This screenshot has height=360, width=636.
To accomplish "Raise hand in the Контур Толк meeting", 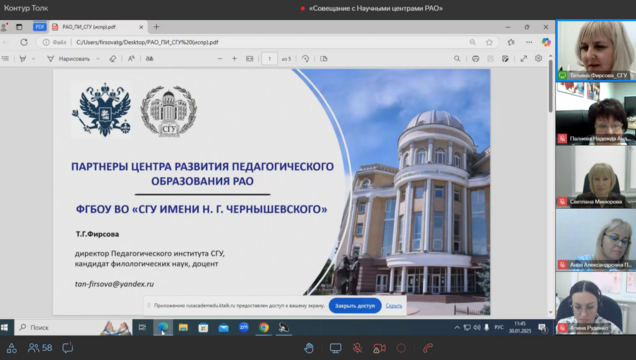I will (x=309, y=348).
